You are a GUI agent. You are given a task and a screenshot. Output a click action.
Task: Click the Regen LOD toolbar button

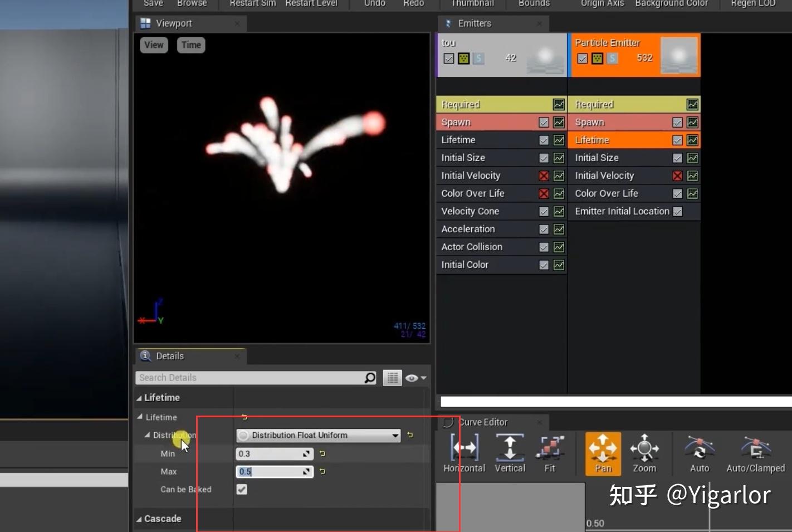[753, 3]
